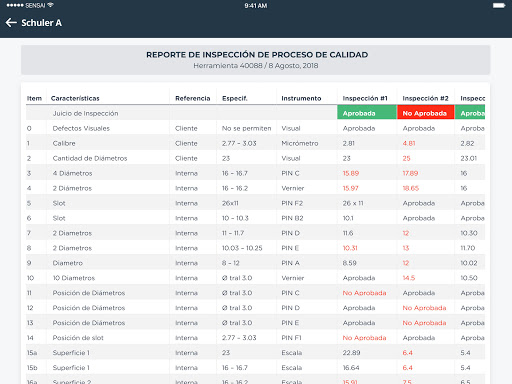Viewport: 512px width, 384px height.
Task: Tap the WiFi signal icon
Action: point(50,5)
